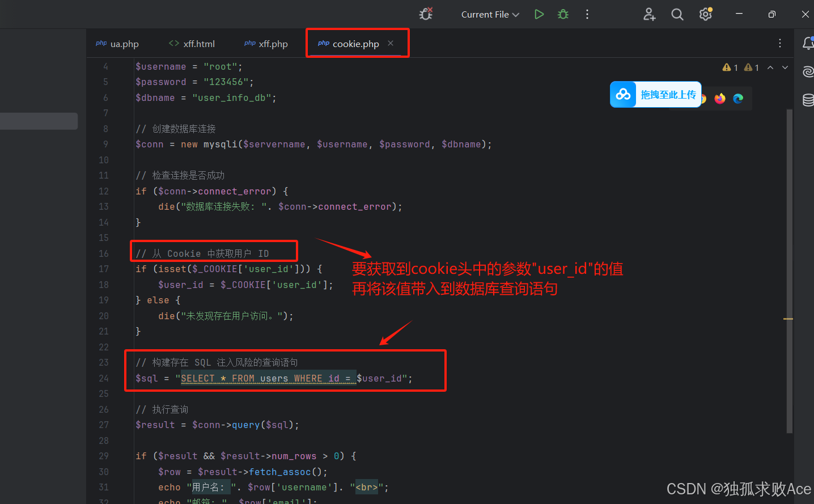Click the 拖拽至此上传 upload button
Viewport: 814px width, 504px height.
tap(656, 94)
